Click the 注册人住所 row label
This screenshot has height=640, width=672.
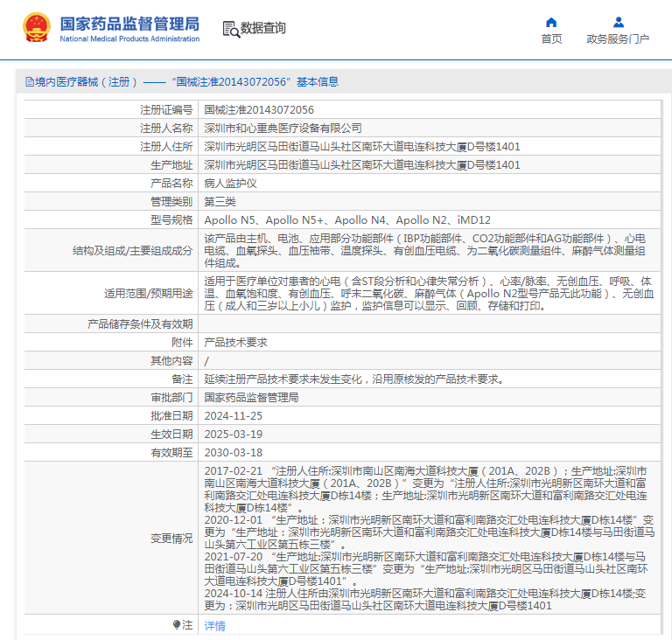tap(166, 147)
